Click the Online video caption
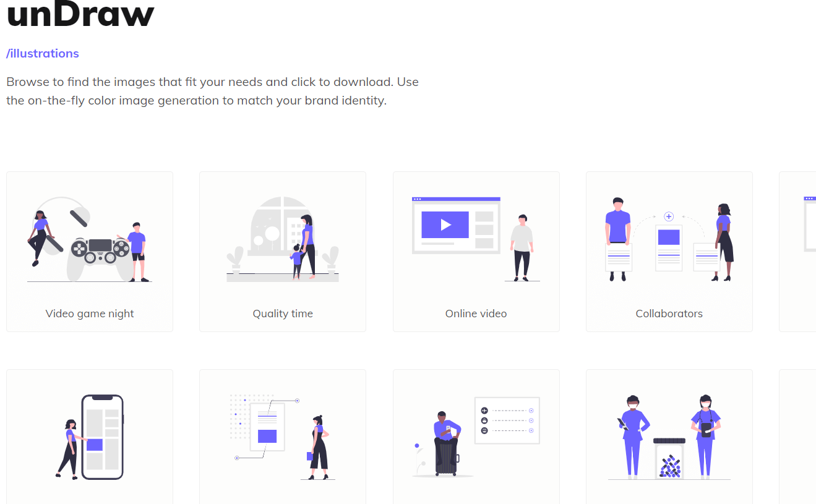This screenshot has width=816, height=504. point(476,314)
